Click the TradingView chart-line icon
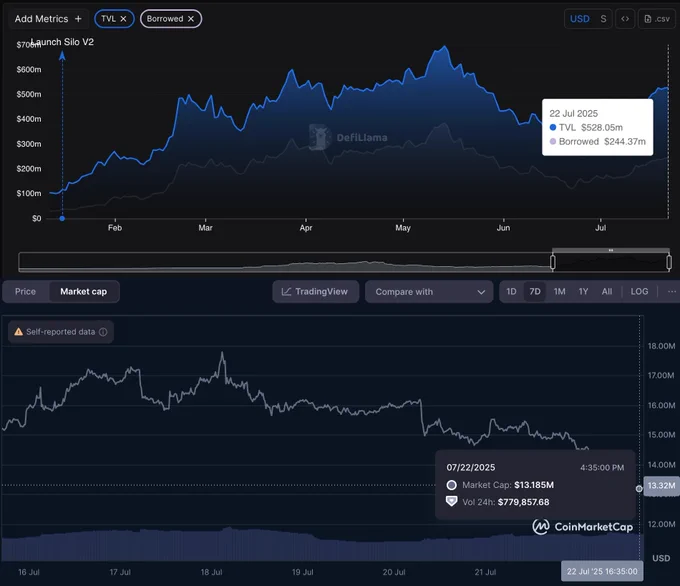The width and height of the screenshot is (680, 586). coord(286,291)
